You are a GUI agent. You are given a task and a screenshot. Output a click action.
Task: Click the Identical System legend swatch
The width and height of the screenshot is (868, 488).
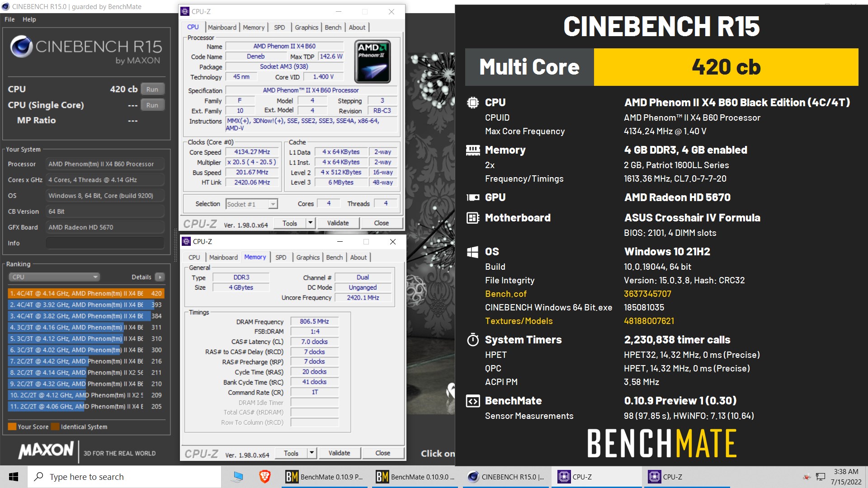coord(55,427)
